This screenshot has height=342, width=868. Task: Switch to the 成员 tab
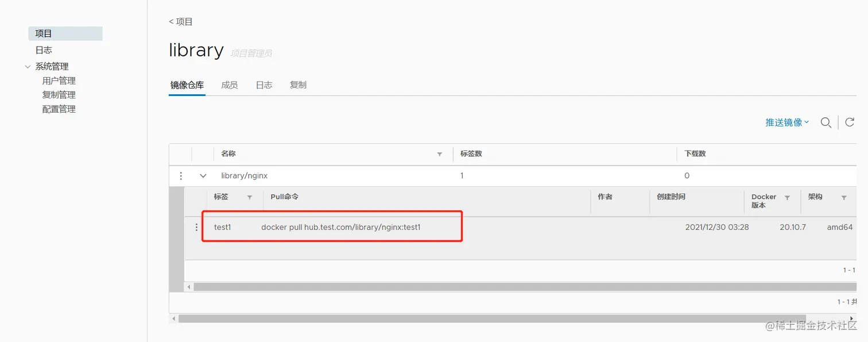pos(230,85)
